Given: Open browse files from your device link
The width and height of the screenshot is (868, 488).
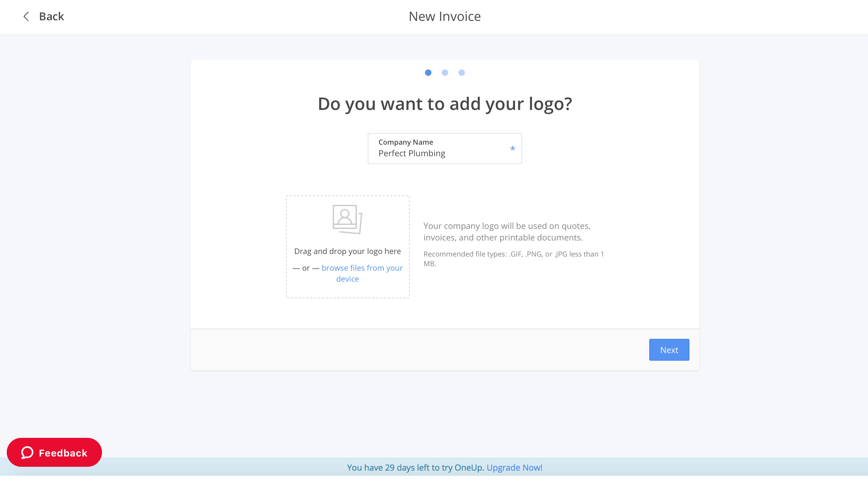Looking at the screenshot, I should click(x=362, y=273).
